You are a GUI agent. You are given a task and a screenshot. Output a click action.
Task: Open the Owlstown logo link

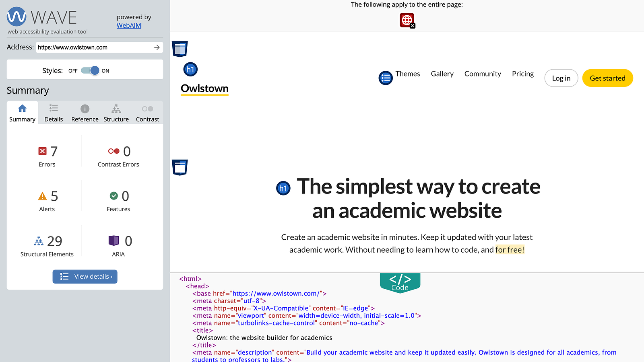tap(204, 88)
